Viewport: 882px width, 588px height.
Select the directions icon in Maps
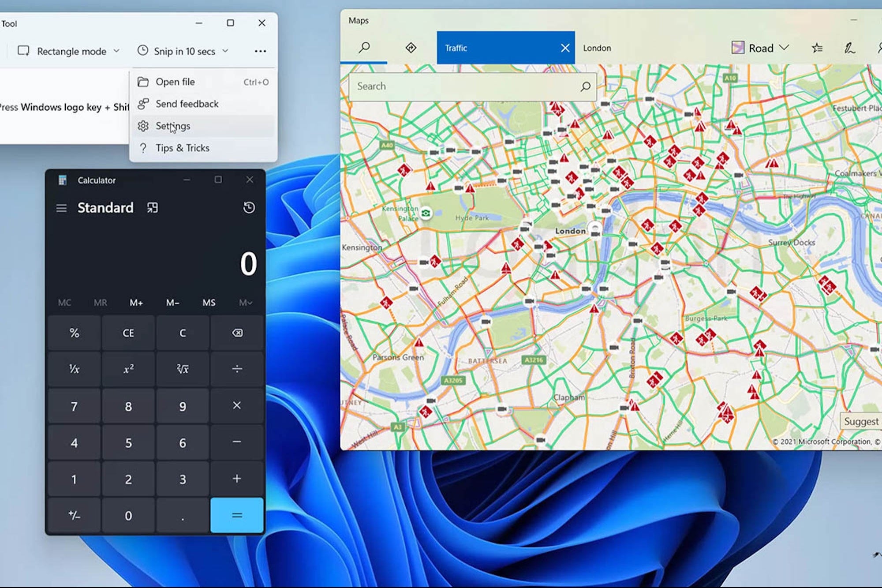click(411, 48)
